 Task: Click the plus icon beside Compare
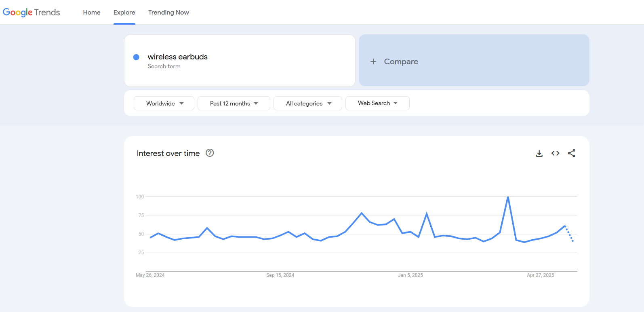pyautogui.click(x=373, y=61)
